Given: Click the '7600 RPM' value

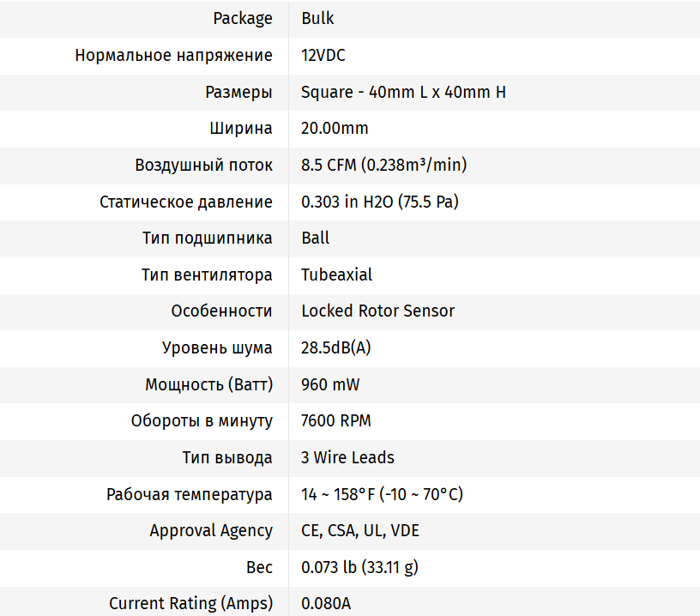Looking at the screenshot, I should [x=335, y=420].
